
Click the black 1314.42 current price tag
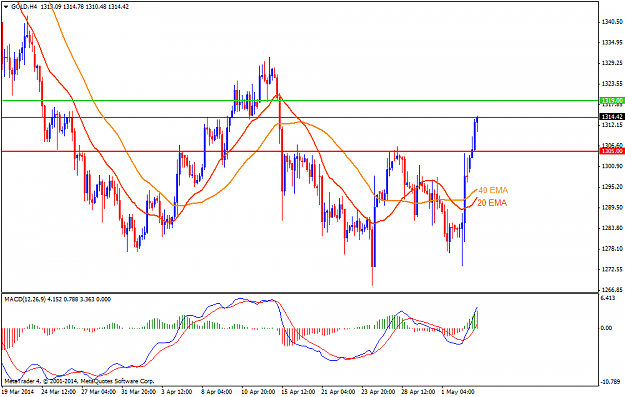(x=612, y=117)
